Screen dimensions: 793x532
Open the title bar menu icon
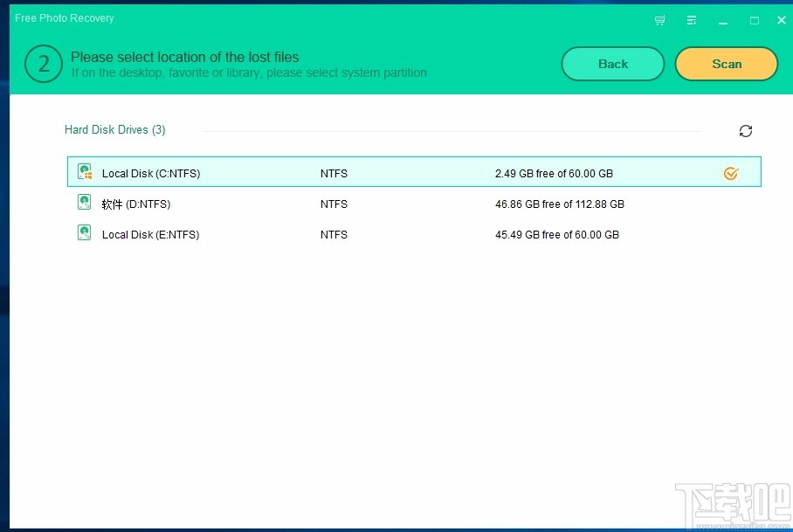pos(692,20)
